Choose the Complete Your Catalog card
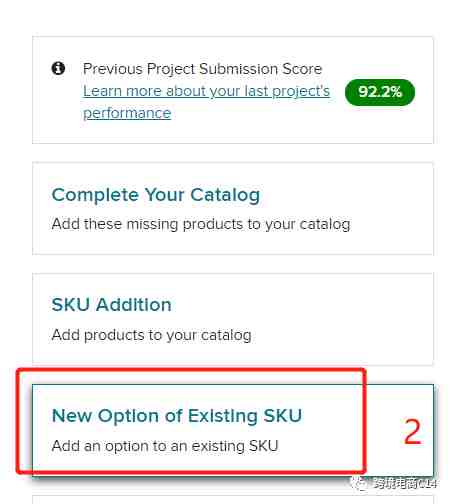This screenshot has width=451, height=504. click(233, 209)
